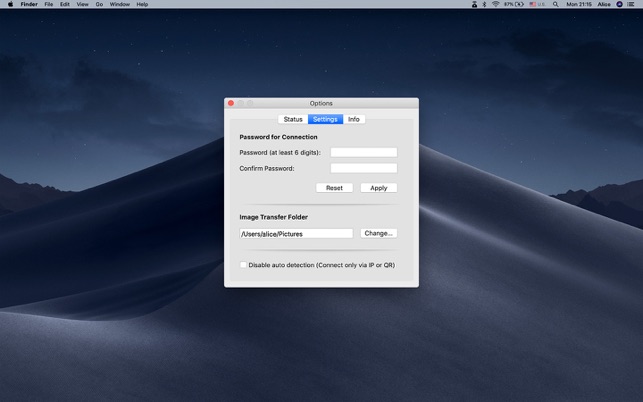This screenshot has height=402, width=643.
Task: Open the File menu
Action: (48, 4)
